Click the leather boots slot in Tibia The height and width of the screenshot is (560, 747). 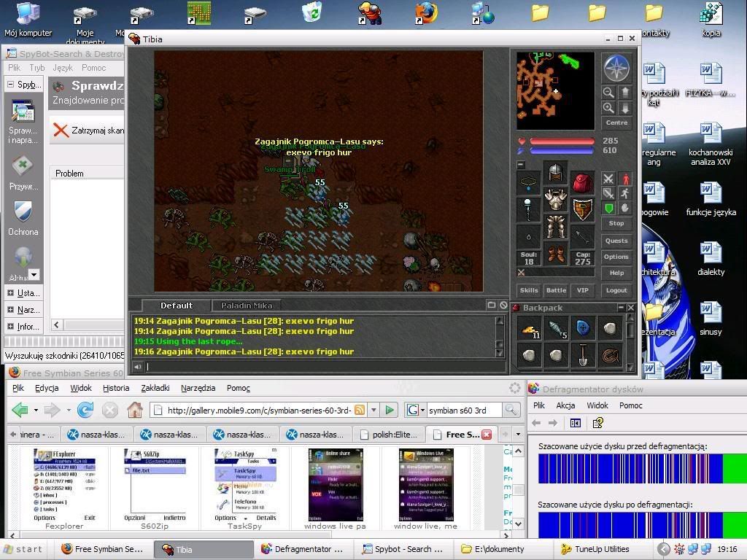click(x=555, y=253)
